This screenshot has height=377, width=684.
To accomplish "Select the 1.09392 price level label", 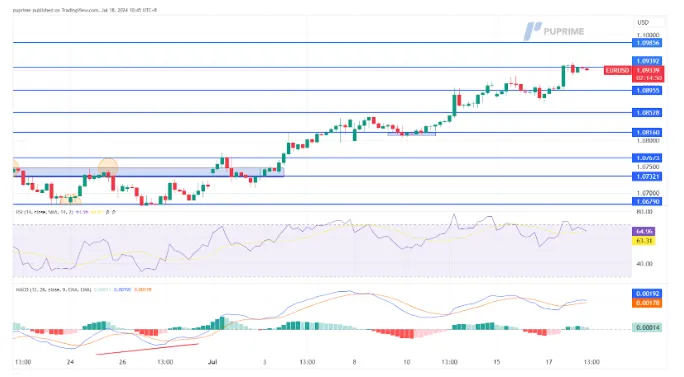I will click(x=647, y=61).
